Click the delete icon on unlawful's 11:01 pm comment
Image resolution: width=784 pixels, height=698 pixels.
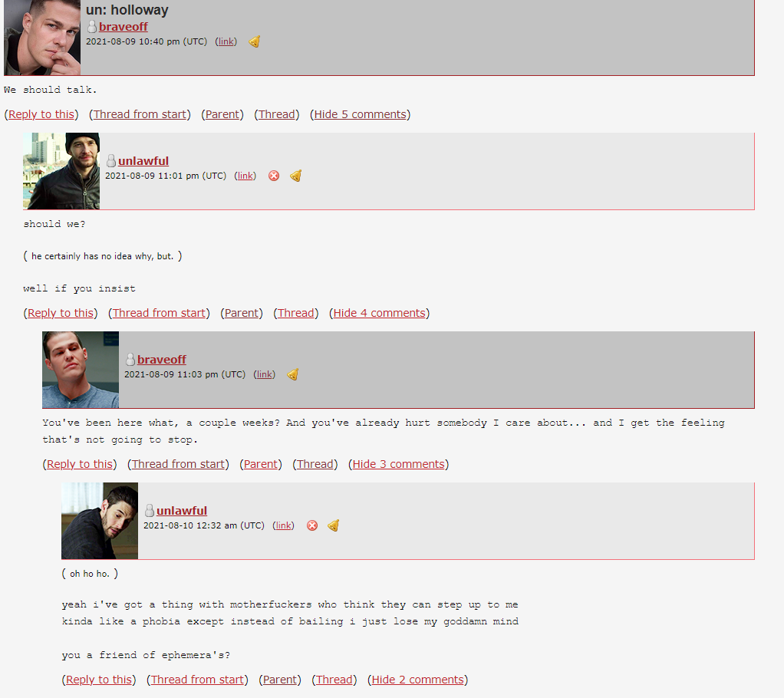pyautogui.click(x=274, y=176)
